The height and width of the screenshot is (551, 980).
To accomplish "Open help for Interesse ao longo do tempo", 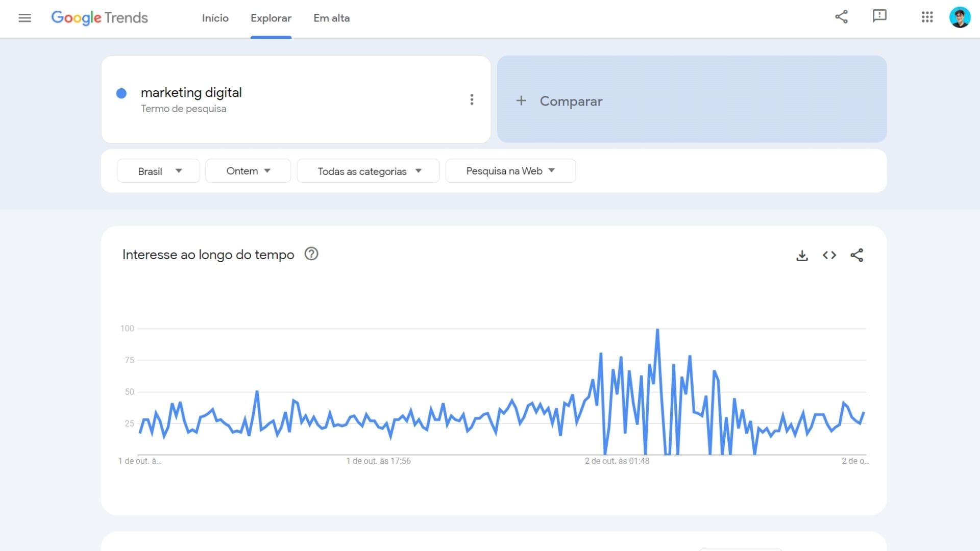I will coord(311,254).
